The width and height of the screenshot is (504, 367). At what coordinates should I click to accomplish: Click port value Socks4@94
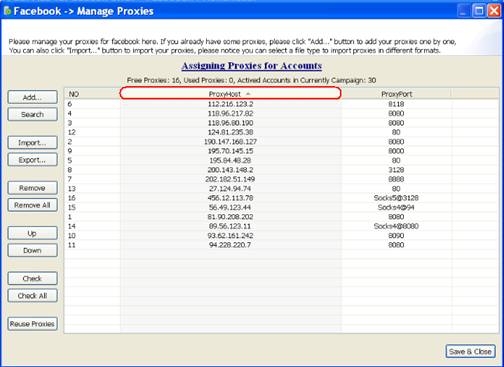[396, 207]
